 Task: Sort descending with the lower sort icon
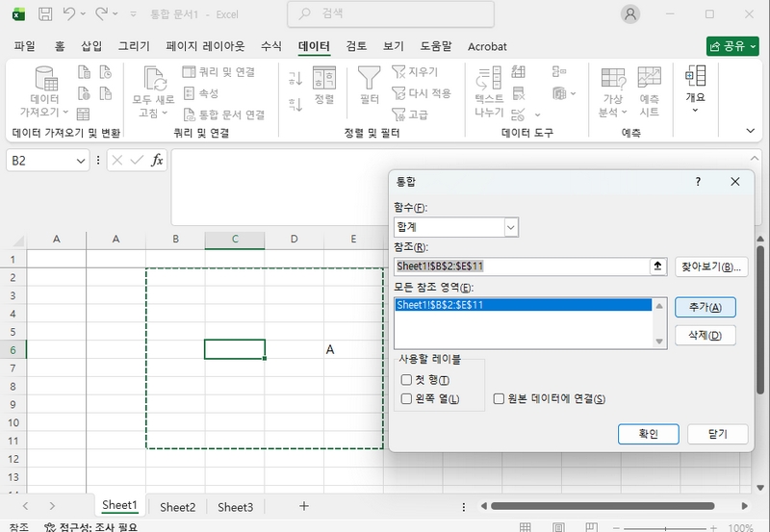[295, 104]
